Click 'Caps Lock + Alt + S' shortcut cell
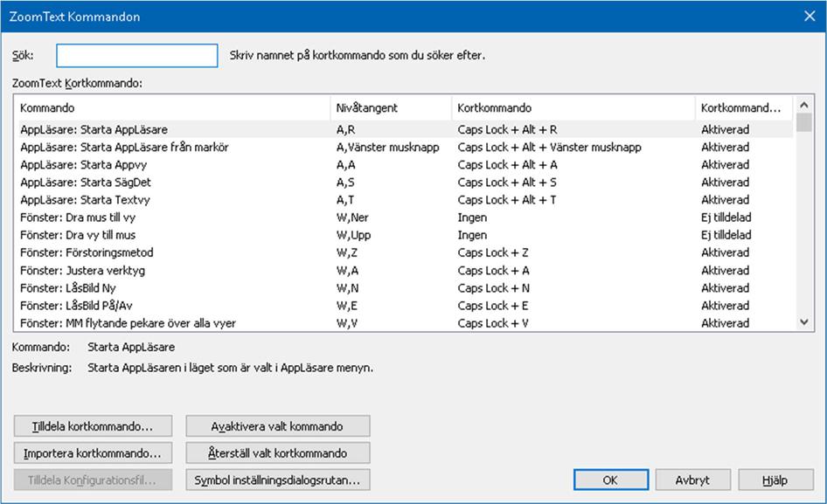Screen dimensions: 827x504 507,183
